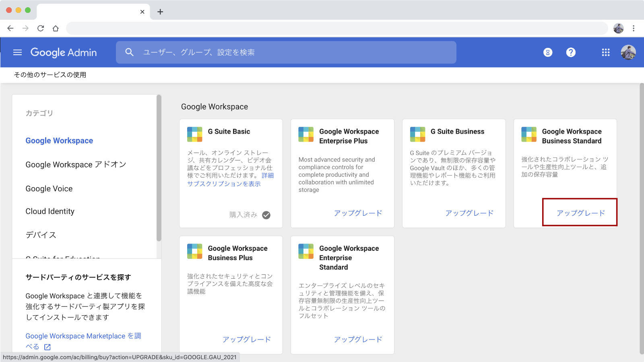This screenshot has width=644, height=362.
Task: Click the その他のサービスの使用 breadcrumb
Action: coord(50,75)
